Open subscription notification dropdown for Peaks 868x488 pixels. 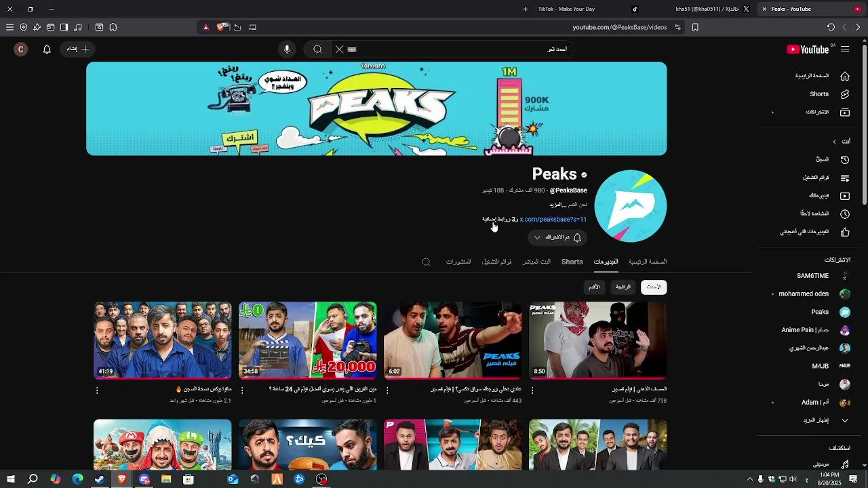557,237
